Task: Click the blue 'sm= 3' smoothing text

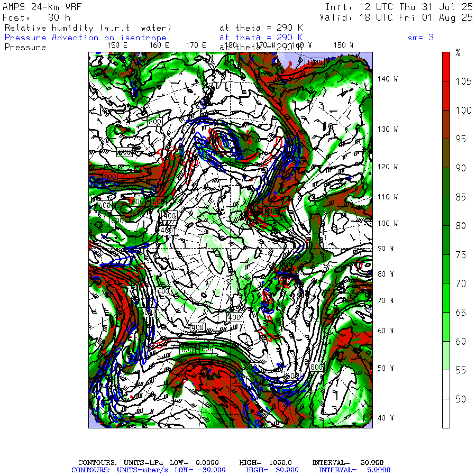Action: pos(420,38)
